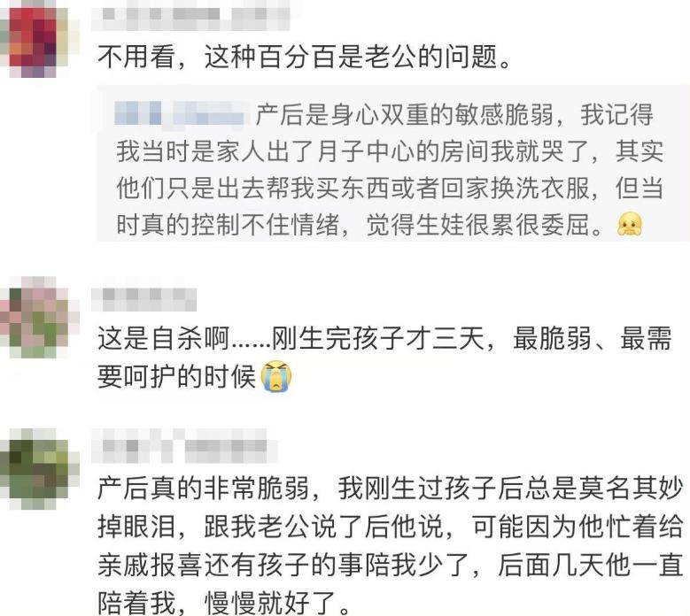Select the comment starting with 产后真的非常脆弱
This screenshot has width=690, height=616.
point(390,545)
